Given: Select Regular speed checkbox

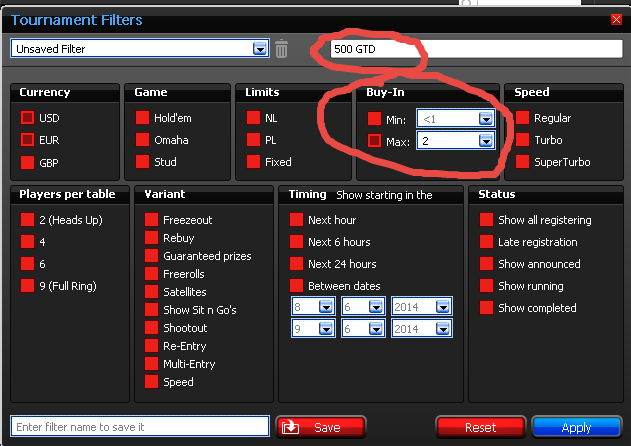Looking at the screenshot, I should click(522, 118).
